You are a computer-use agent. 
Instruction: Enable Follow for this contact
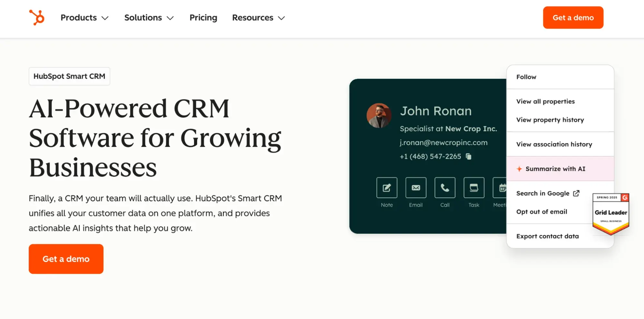point(526,77)
